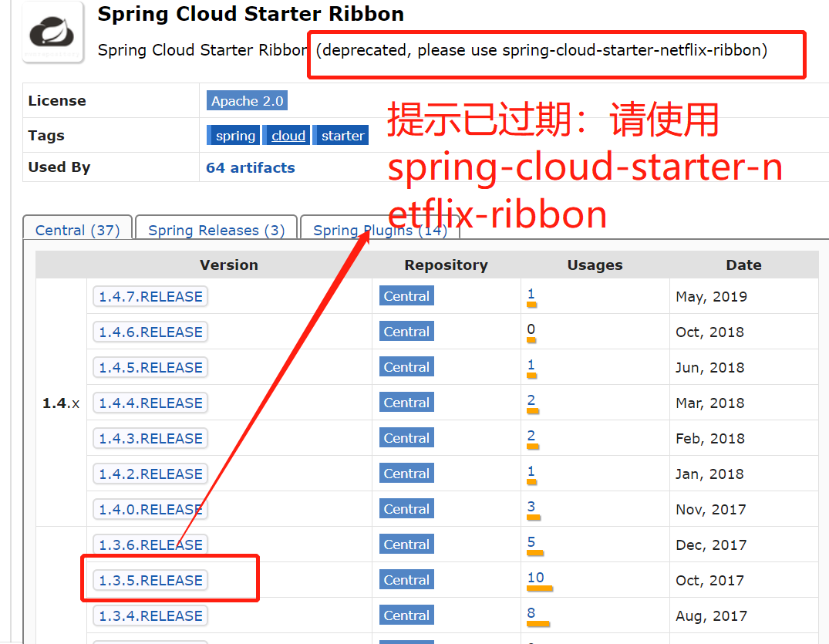Click the Central badge beside 1.3.6.RELEASE
The image size is (829, 644).
click(x=406, y=544)
